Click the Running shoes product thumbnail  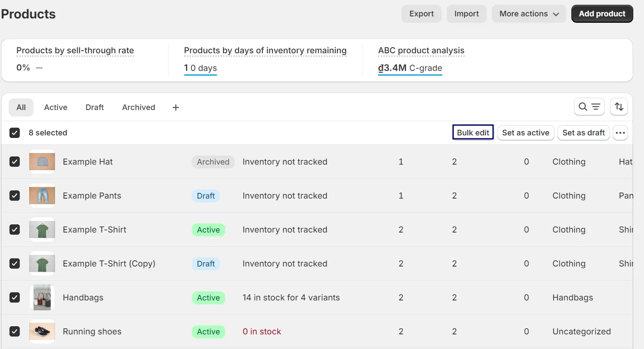pyautogui.click(x=42, y=331)
